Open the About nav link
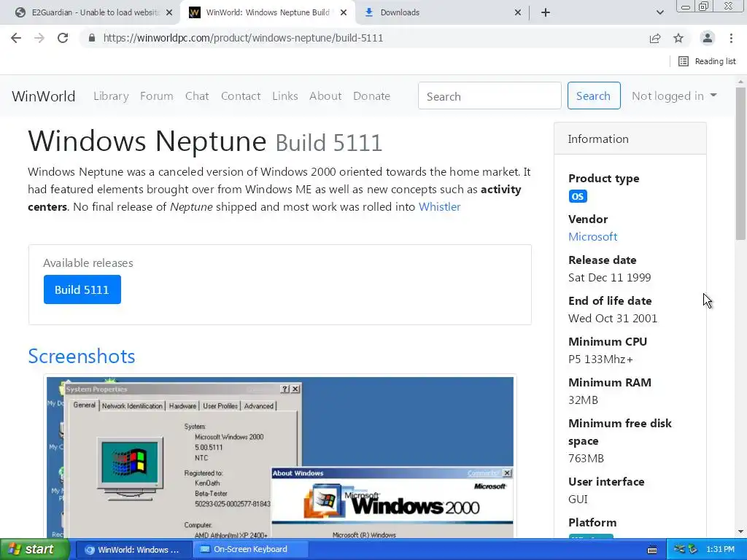 tap(325, 96)
